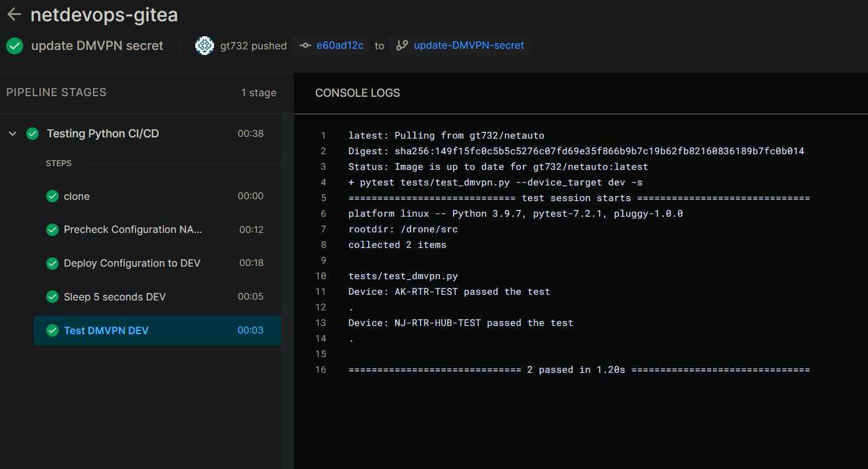Click the back arrow beside netdevops-gitea
This screenshot has height=469, width=868.
click(x=14, y=14)
